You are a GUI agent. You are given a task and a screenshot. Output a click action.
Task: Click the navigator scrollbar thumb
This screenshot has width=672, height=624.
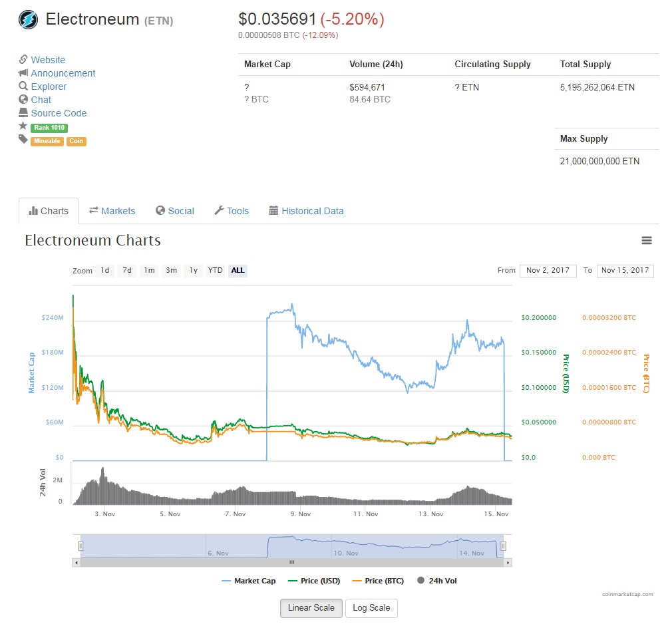[x=292, y=562]
